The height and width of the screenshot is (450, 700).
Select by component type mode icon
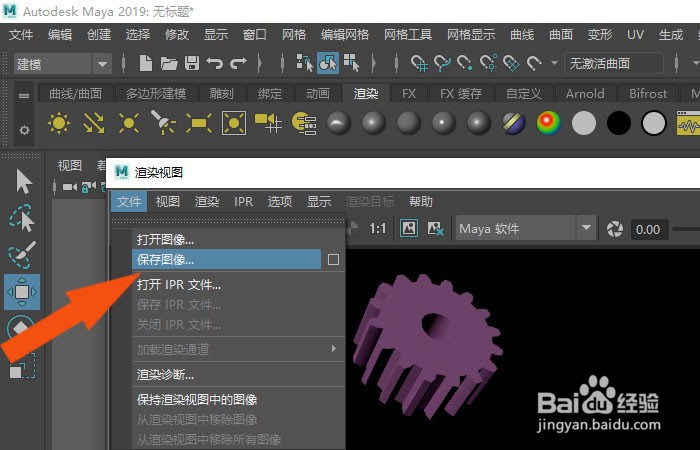click(351, 63)
